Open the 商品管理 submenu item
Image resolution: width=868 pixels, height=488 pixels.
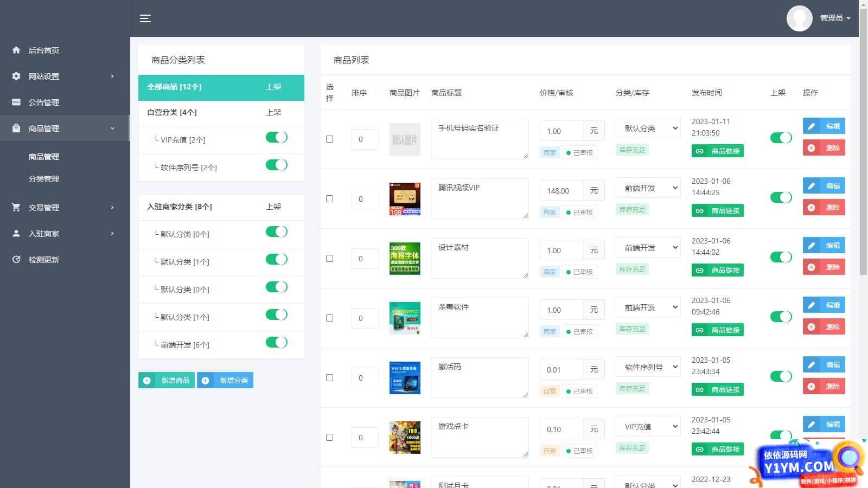(44, 157)
